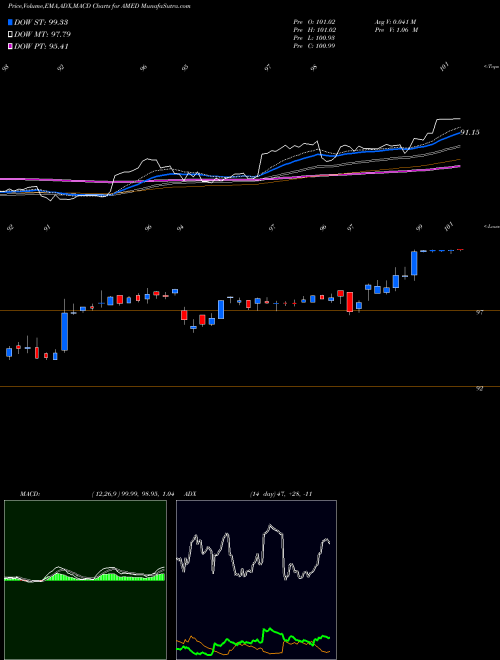The width and height of the screenshot is (500, 660).
Task: Open the ADX indicator chart panel
Action: [256, 580]
